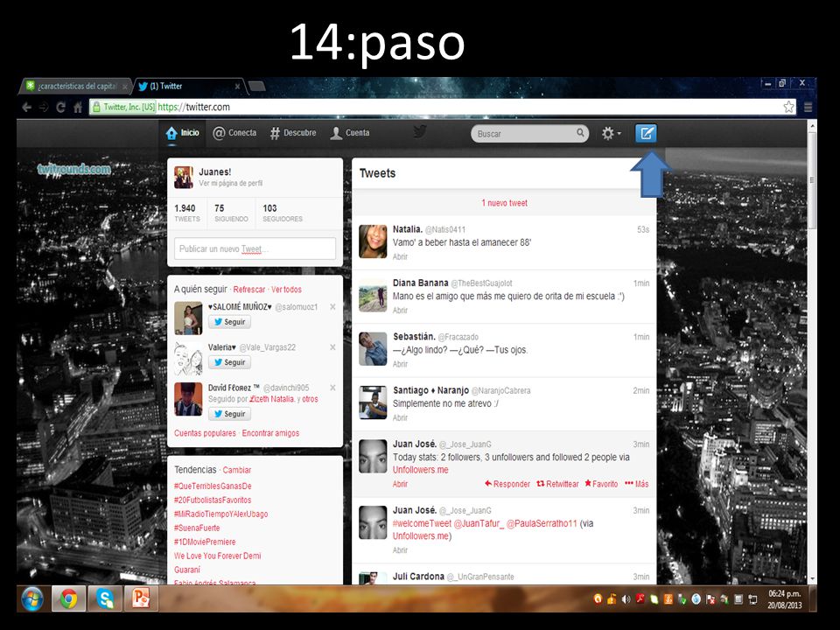Expand Santiago Naranjo's tweet with Abrir
The width and height of the screenshot is (840, 630).
[400, 417]
